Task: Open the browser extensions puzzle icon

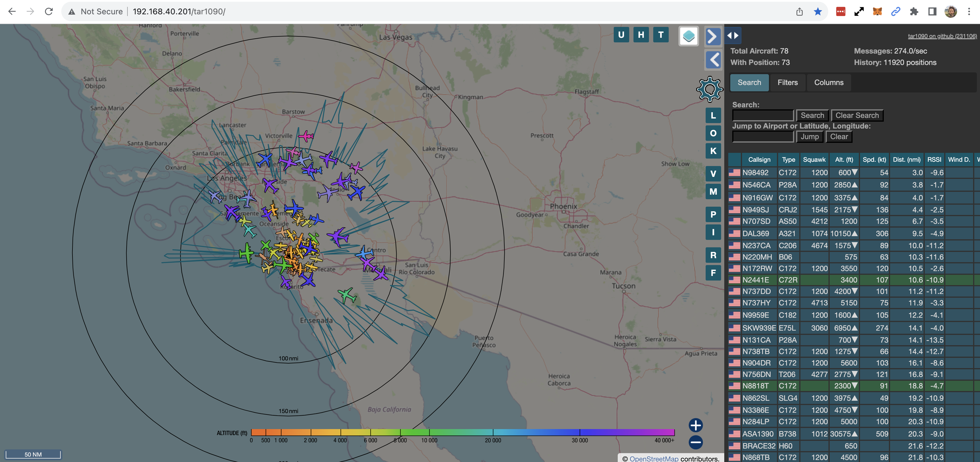Action: (x=914, y=11)
